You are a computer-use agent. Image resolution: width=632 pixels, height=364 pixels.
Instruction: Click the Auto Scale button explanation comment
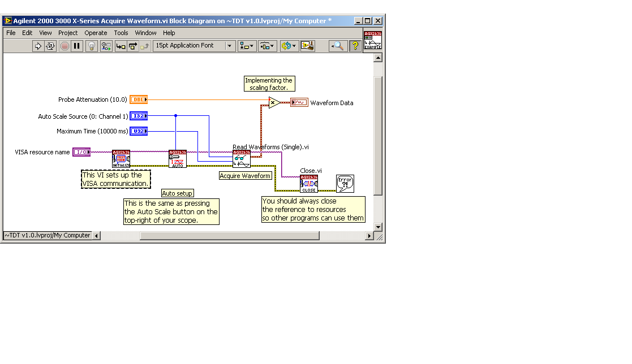tap(171, 211)
